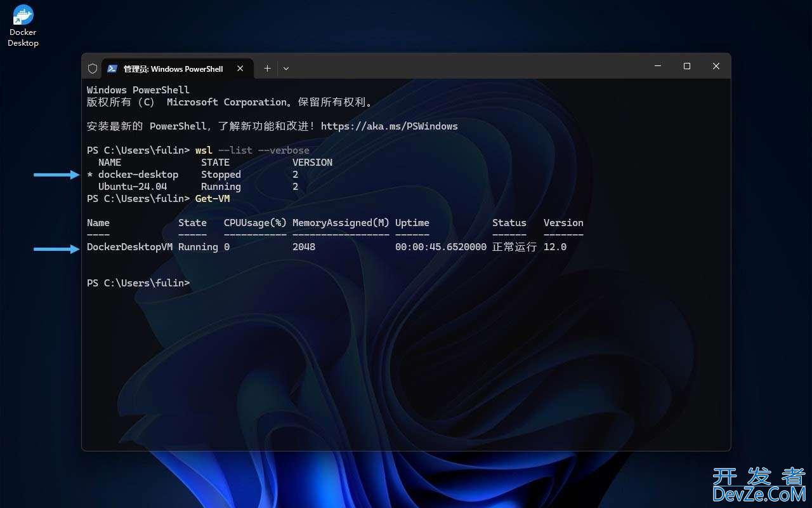The width and height of the screenshot is (812, 508).
Task: Click the shield icon in terminal title bar
Action: click(93, 69)
